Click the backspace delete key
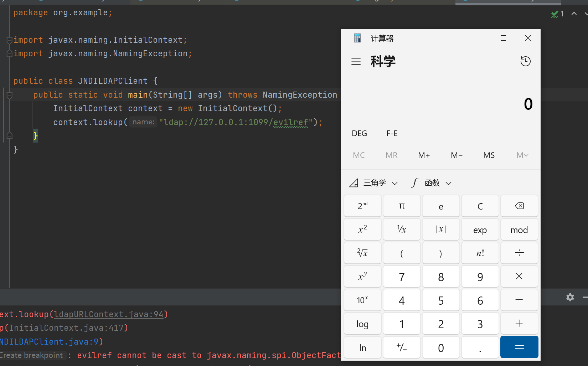The height and width of the screenshot is (366, 588). (519, 206)
